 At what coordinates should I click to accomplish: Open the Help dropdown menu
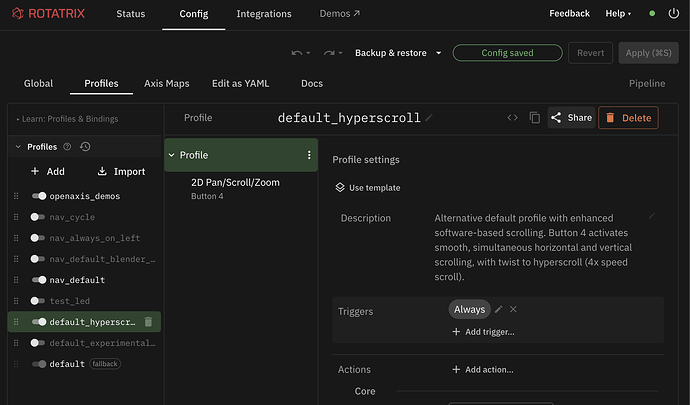618,14
